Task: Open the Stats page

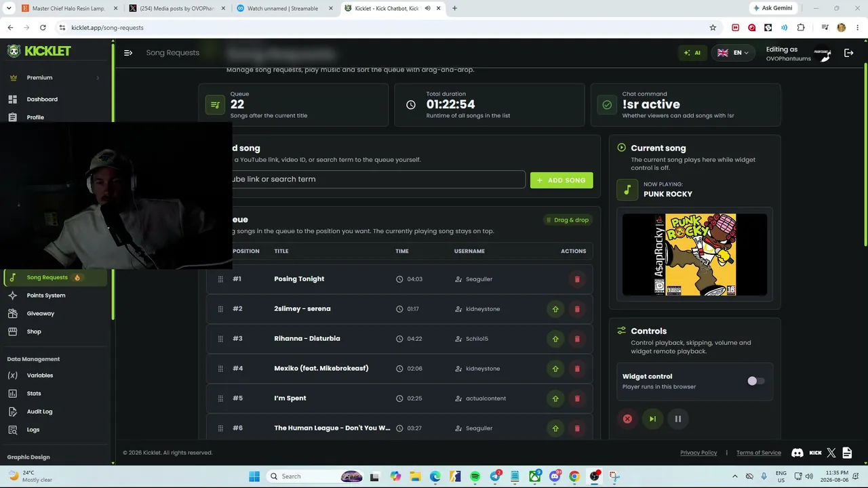Action: [x=54, y=394]
